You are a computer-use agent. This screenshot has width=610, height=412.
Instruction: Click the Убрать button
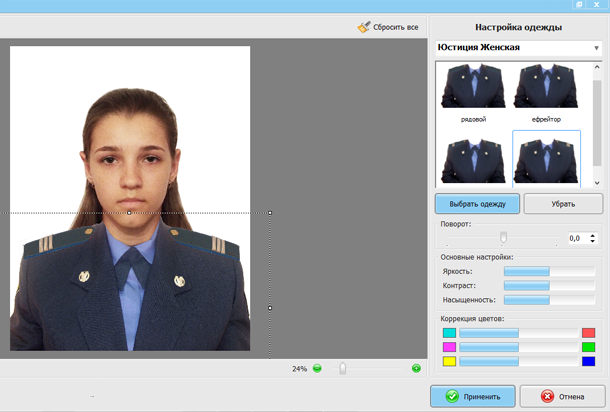tap(563, 204)
